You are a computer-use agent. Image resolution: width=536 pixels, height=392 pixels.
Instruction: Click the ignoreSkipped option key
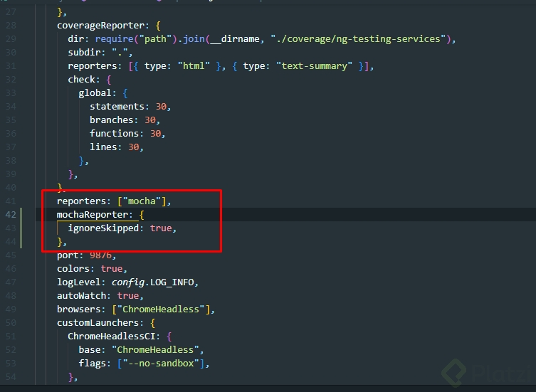(103, 228)
